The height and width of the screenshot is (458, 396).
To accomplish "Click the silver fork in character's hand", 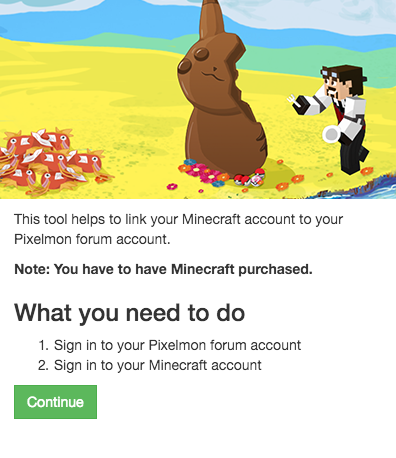I will [291, 99].
